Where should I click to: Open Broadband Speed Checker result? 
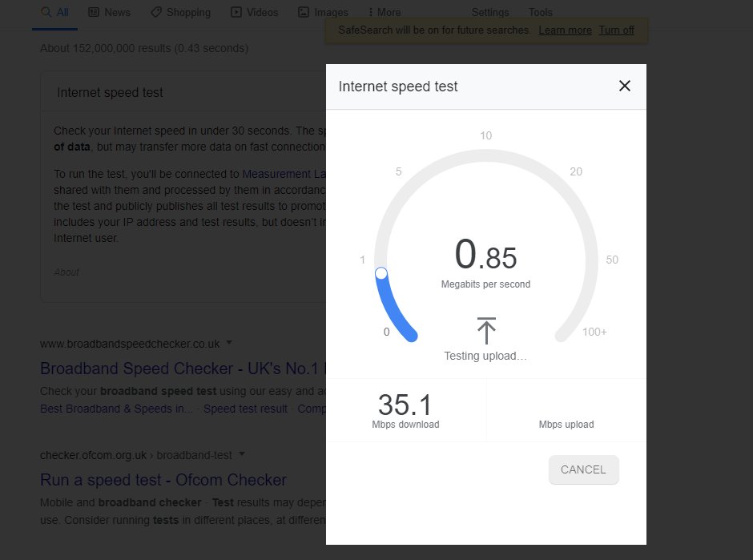point(183,369)
